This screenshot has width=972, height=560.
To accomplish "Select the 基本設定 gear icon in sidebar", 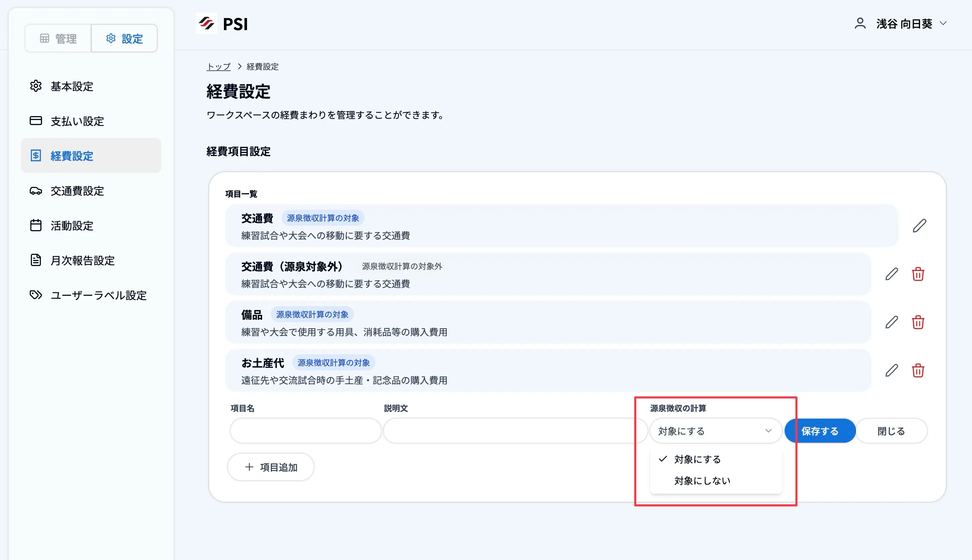I will point(36,86).
